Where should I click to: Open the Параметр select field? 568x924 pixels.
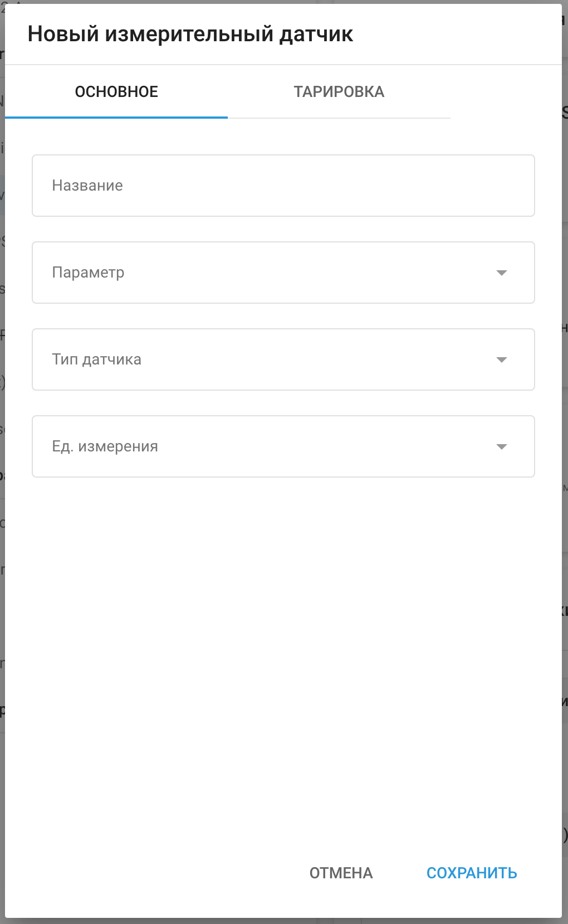(283, 273)
